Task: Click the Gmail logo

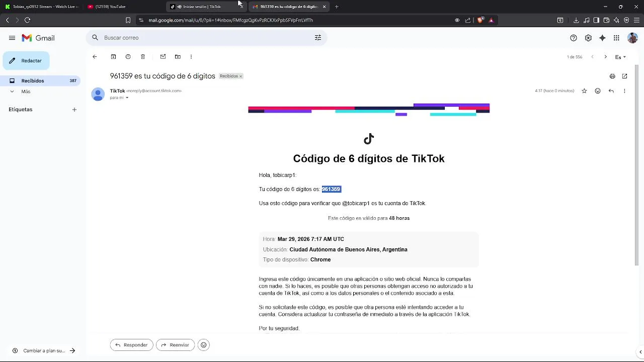Action: pyautogui.click(x=38, y=38)
